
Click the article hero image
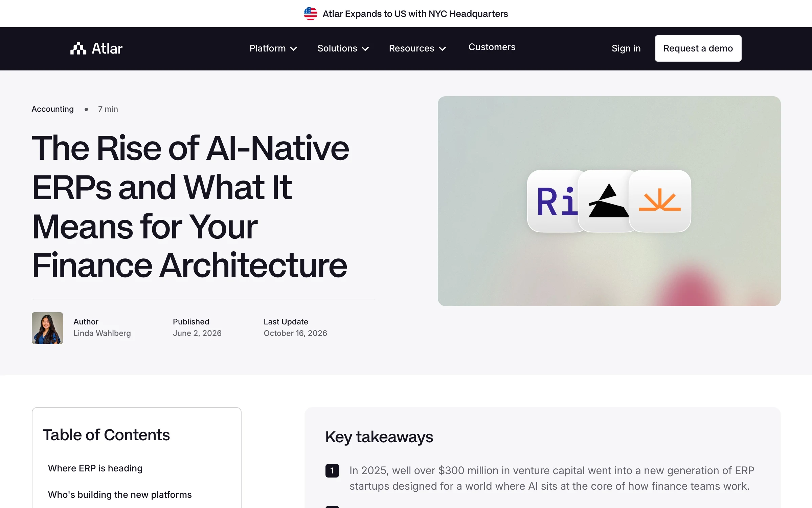pyautogui.click(x=609, y=201)
